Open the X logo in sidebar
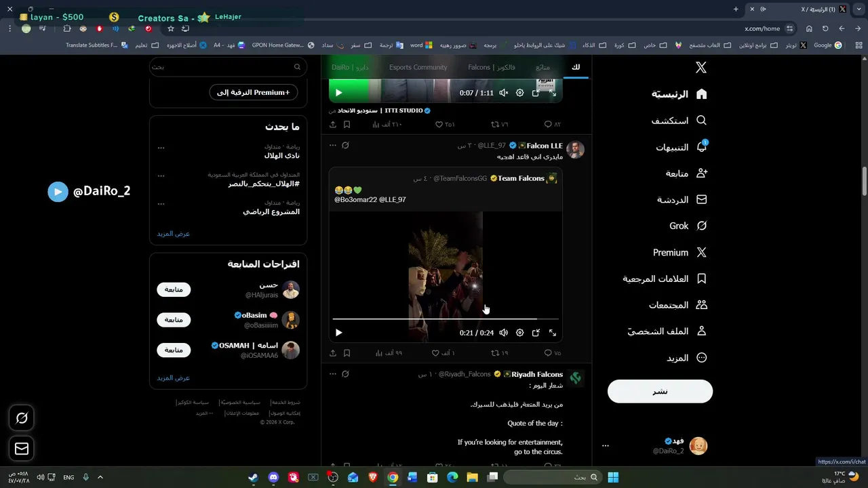The image size is (868, 488). point(701,67)
